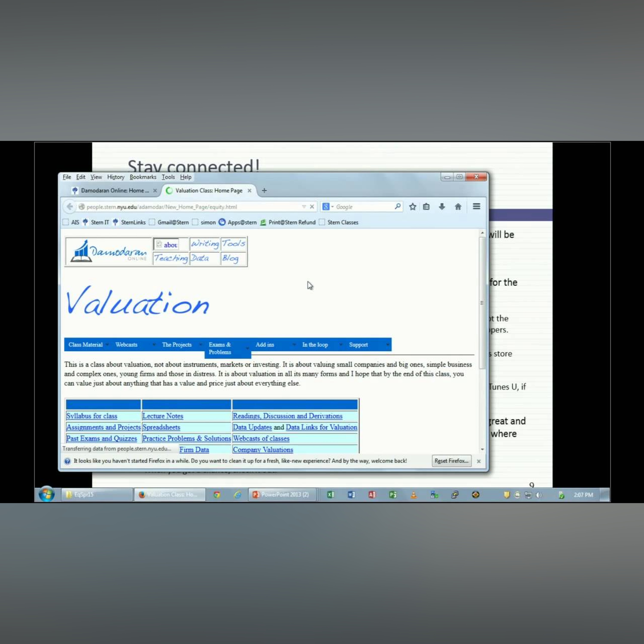Image resolution: width=644 pixels, height=644 pixels.
Task: Open the Bookmarks menu
Action: tap(143, 177)
